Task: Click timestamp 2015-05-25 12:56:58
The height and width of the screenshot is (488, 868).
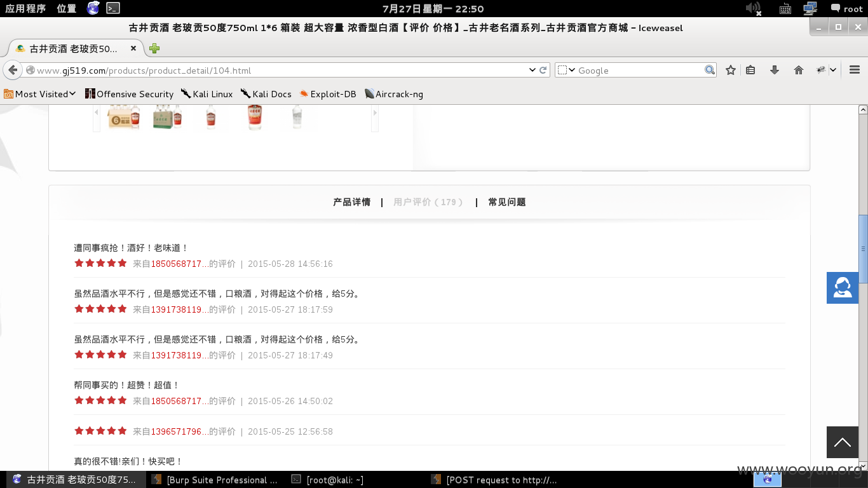Action: coord(290,431)
